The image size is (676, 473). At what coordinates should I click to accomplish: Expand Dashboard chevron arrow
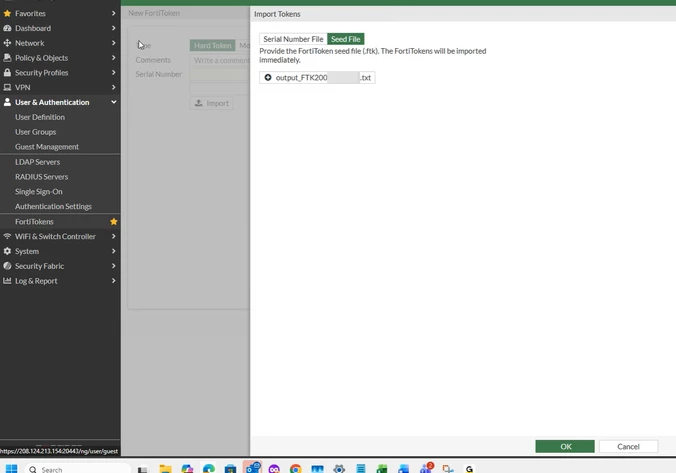coord(113,28)
